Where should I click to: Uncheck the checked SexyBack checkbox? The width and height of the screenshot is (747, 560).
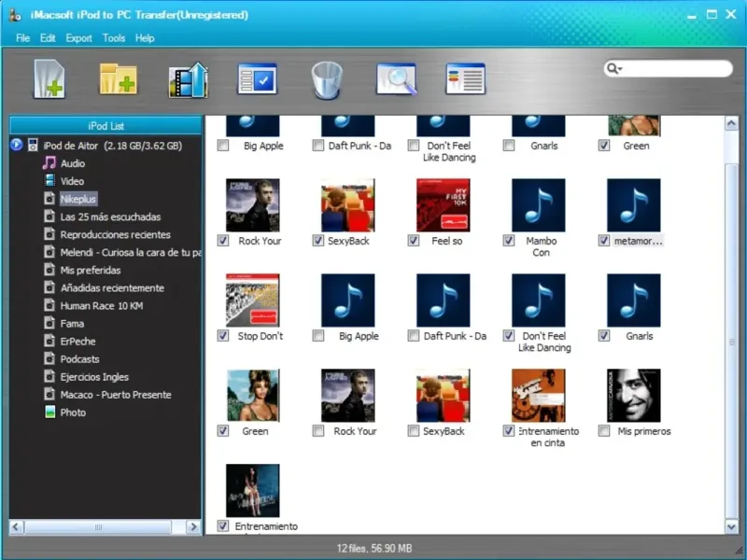318,241
